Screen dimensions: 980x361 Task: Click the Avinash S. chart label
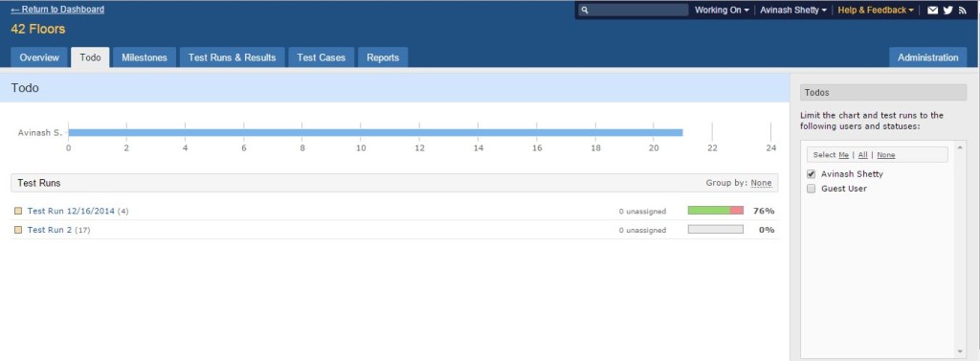click(x=40, y=133)
